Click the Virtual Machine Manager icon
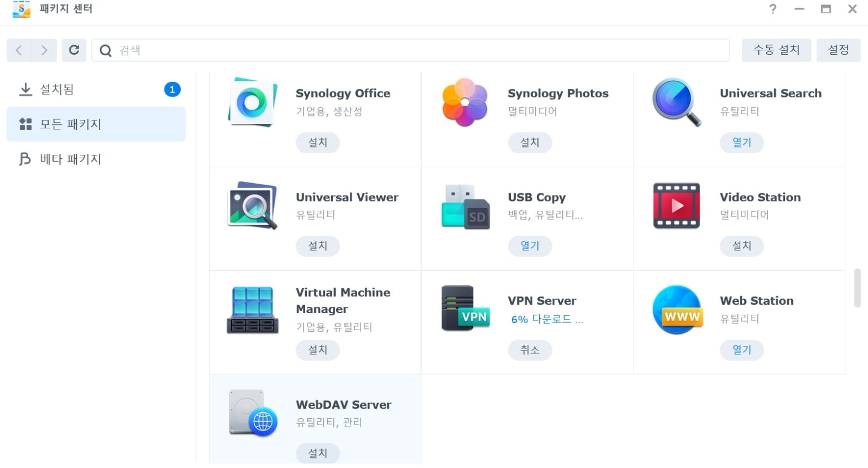The height and width of the screenshot is (468, 868). tap(253, 310)
